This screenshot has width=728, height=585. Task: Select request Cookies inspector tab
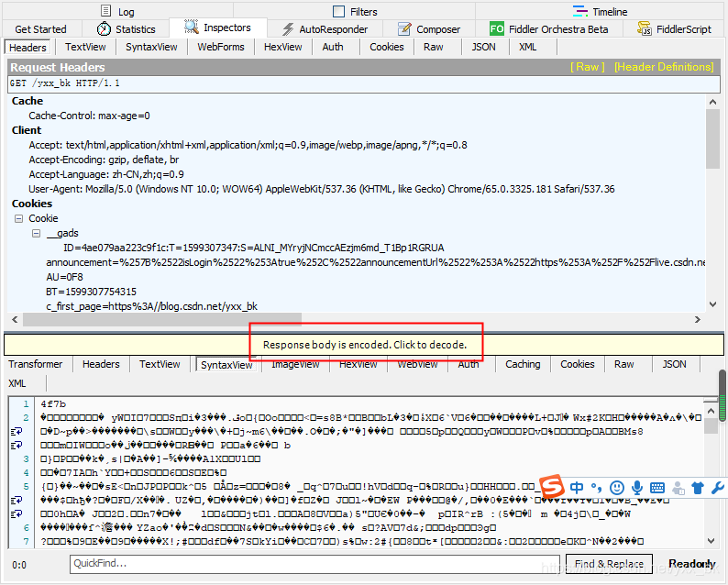(x=387, y=47)
